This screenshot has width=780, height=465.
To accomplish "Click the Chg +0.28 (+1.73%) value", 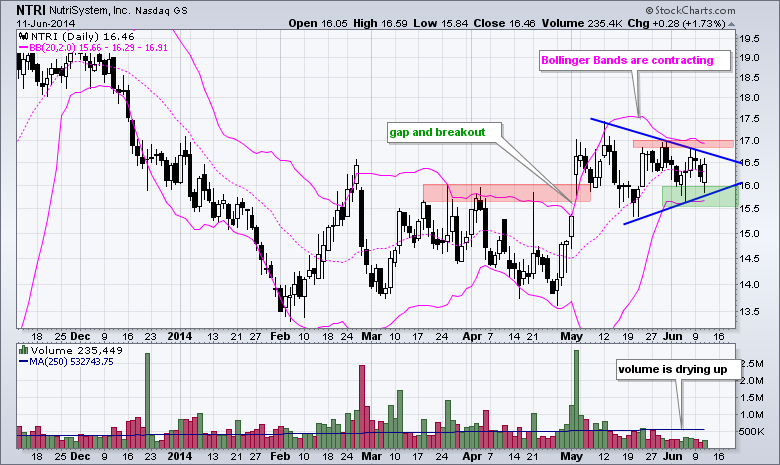I will [x=676, y=23].
